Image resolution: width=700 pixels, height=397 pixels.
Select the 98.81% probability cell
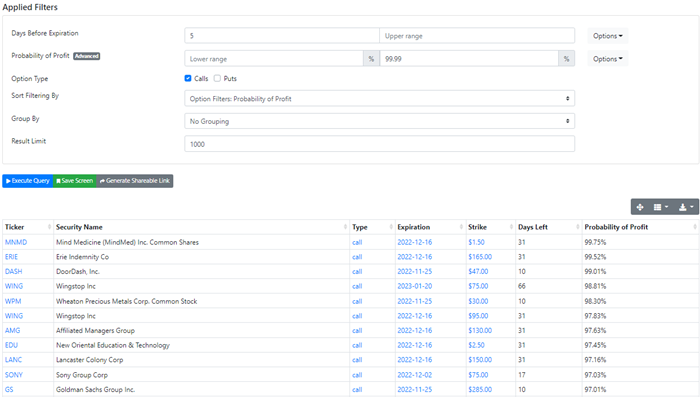[640, 286]
